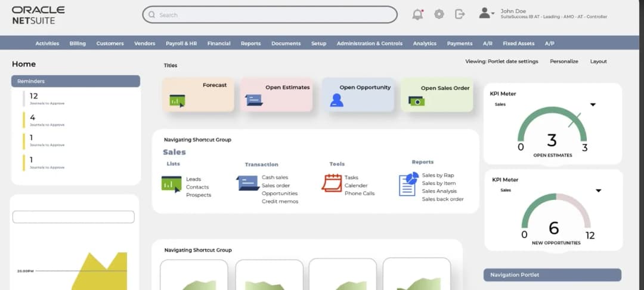This screenshot has width=644, height=290.
Task: Open the Sales by Item report
Action: pos(439,183)
